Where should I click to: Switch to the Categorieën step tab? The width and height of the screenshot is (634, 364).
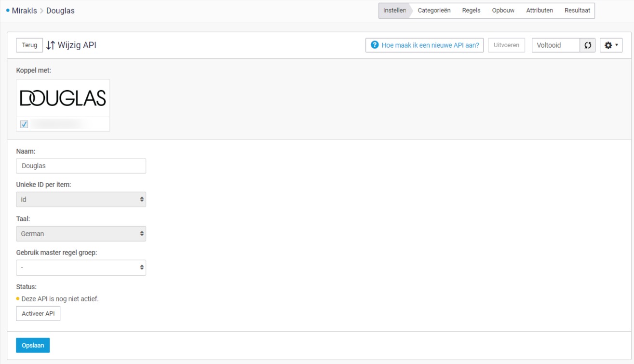434,11
